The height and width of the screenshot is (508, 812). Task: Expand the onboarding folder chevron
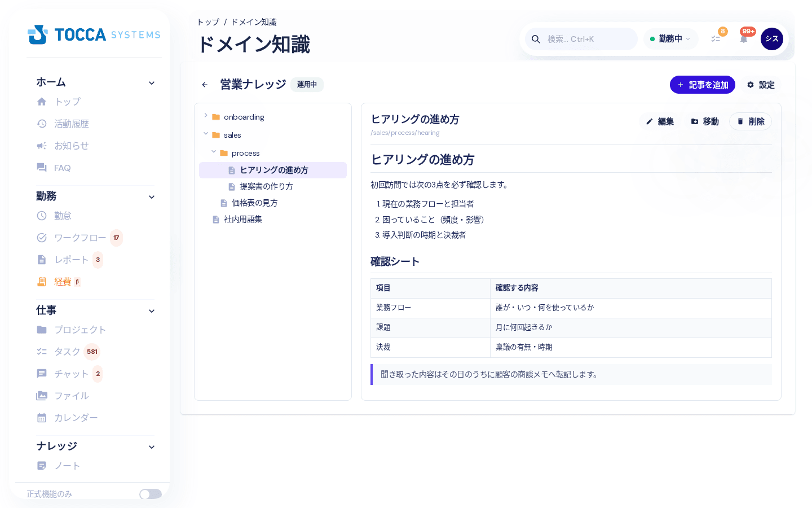pos(206,116)
